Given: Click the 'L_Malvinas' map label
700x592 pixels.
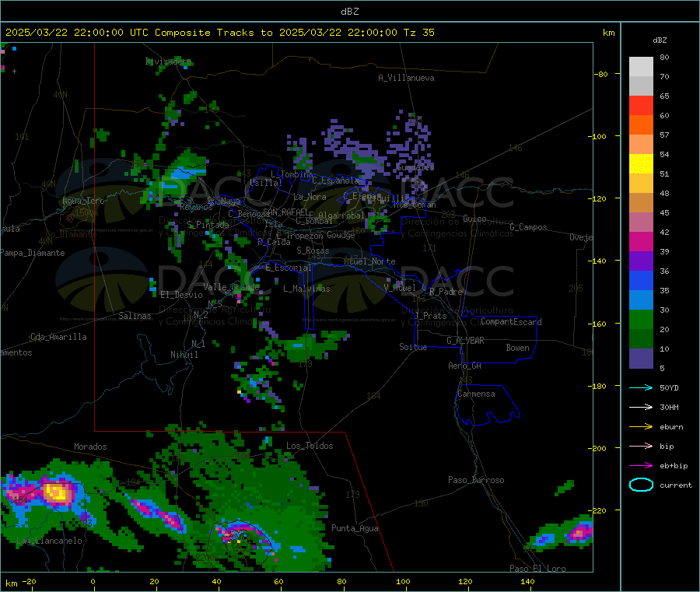Looking at the screenshot, I should (x=306, y=289).
